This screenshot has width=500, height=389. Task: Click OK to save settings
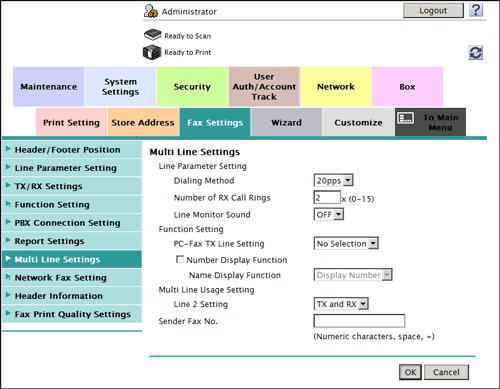(x=410, y=372)
